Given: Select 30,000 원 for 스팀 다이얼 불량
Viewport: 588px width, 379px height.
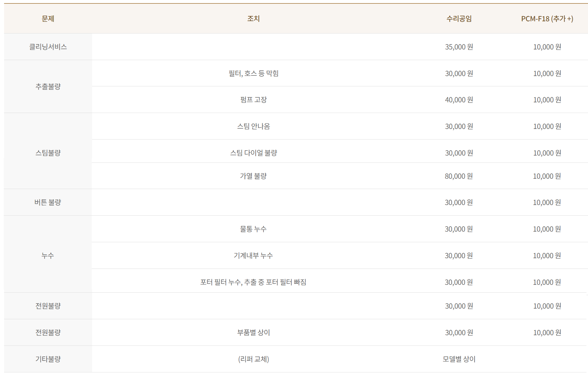Looking at the screenshot, I should coord(459,153).
